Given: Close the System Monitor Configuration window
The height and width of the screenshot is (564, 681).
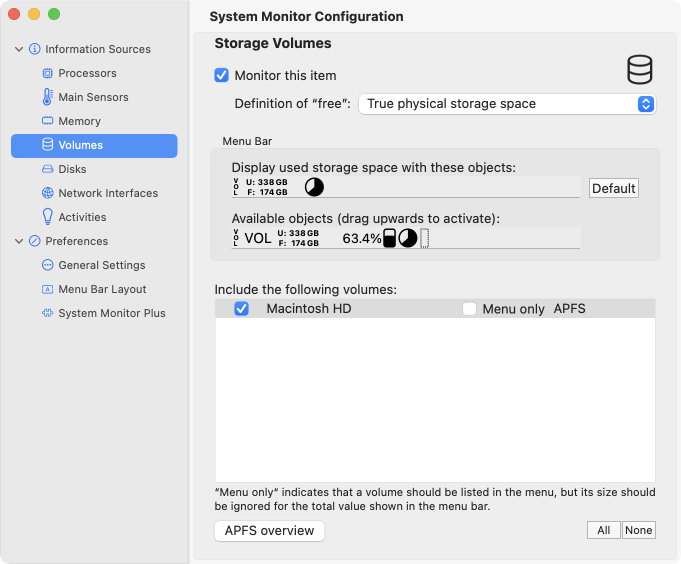Looking at the screenshot, I should (14, 14).
